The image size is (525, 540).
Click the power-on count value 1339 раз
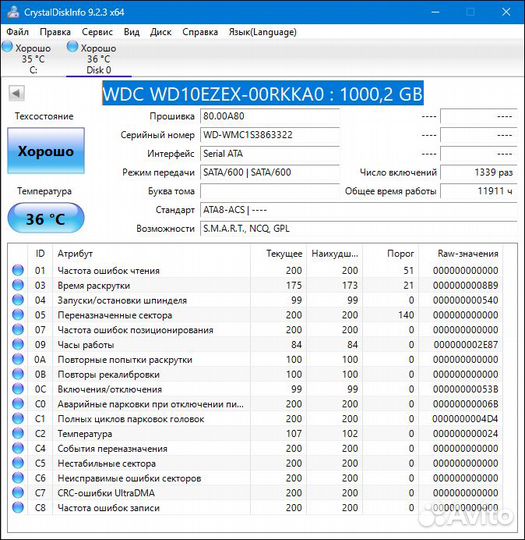point(479,172)
